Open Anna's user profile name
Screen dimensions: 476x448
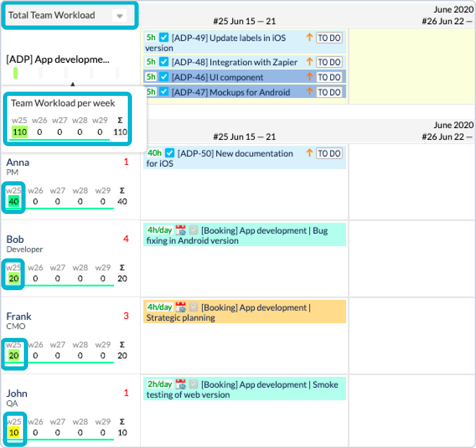[18, 162]
